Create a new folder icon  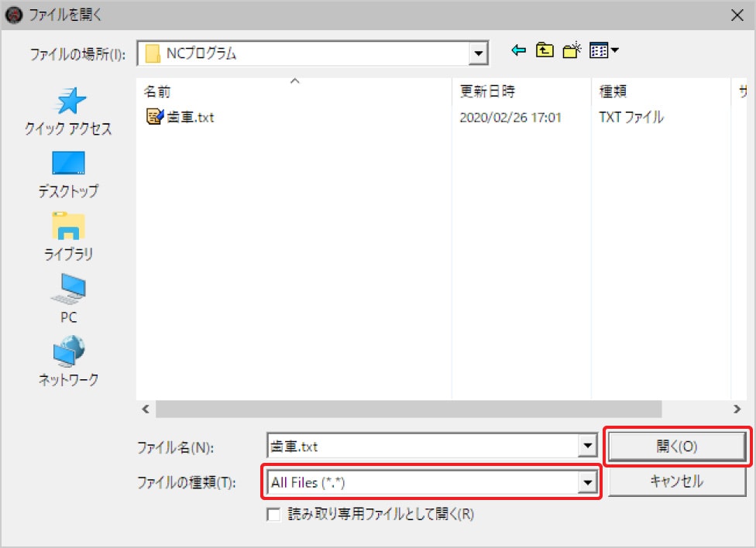(572, 51)
